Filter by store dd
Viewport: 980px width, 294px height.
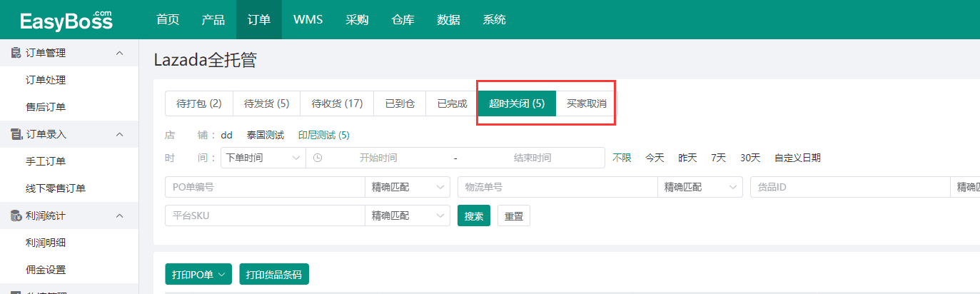click(x=226, y=135)
